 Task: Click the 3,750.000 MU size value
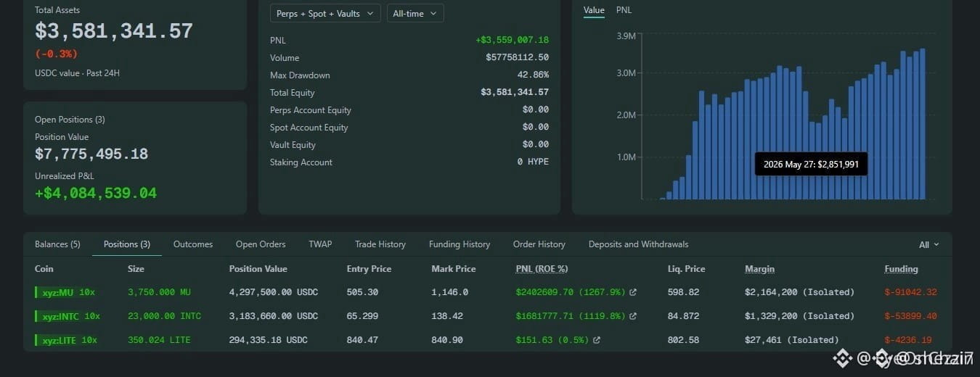[160, 292]
